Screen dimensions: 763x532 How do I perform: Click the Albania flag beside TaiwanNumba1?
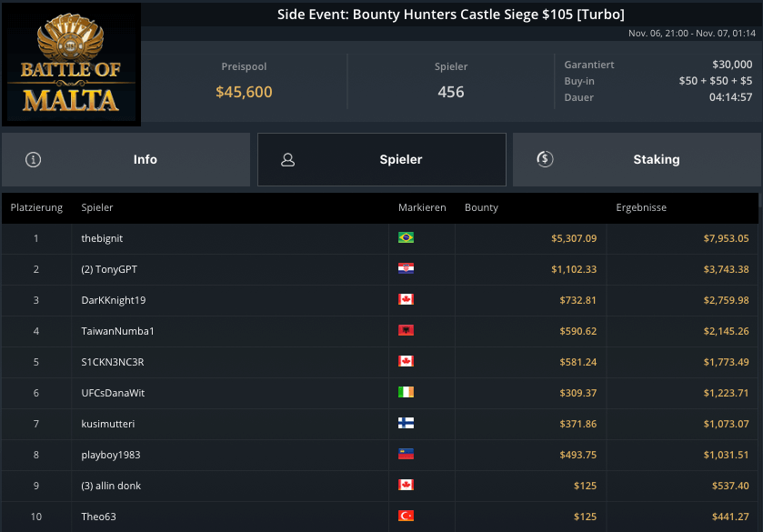pos(406,331)
